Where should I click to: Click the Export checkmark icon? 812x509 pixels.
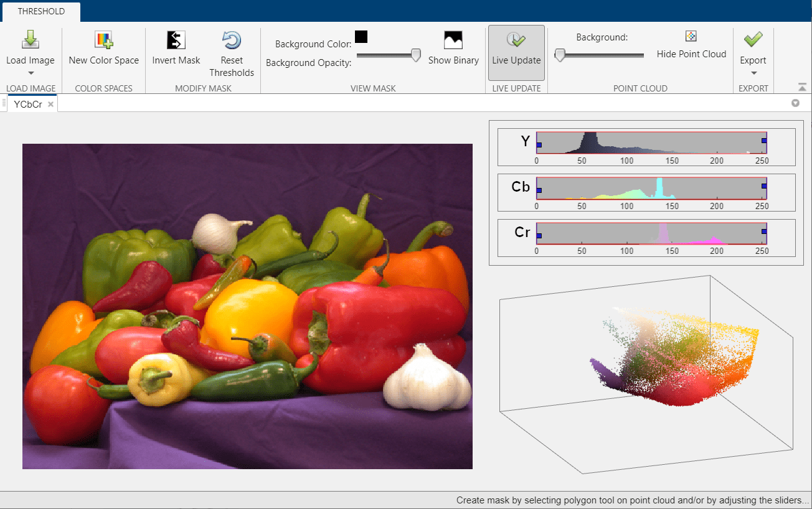point(753,40)
